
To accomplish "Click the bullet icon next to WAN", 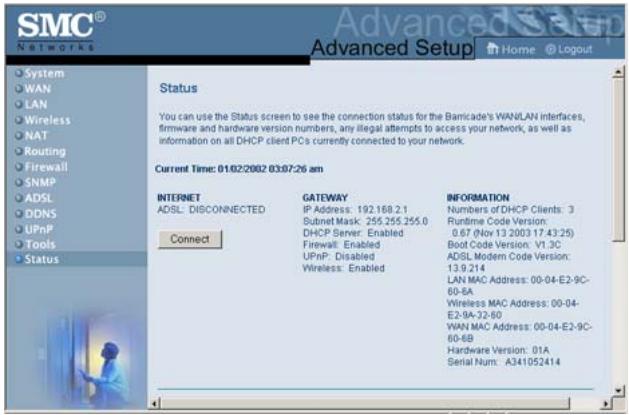I will point(19,89).
